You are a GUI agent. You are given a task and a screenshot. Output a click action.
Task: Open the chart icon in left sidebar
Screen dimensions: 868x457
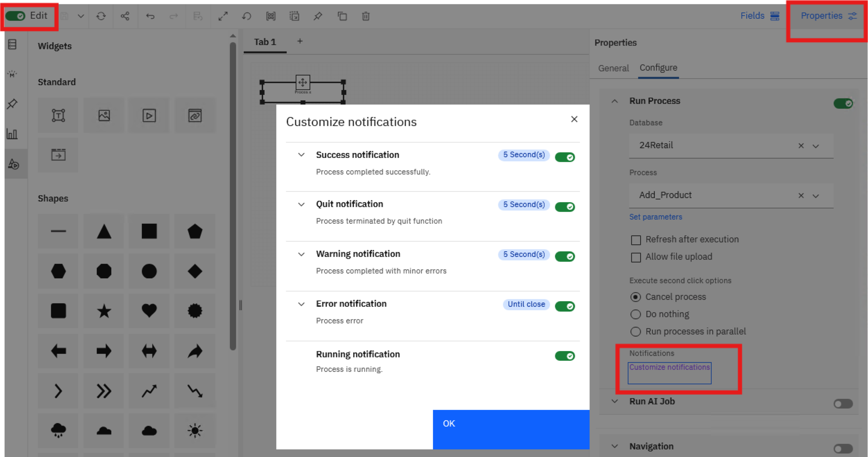click(13, 134)
